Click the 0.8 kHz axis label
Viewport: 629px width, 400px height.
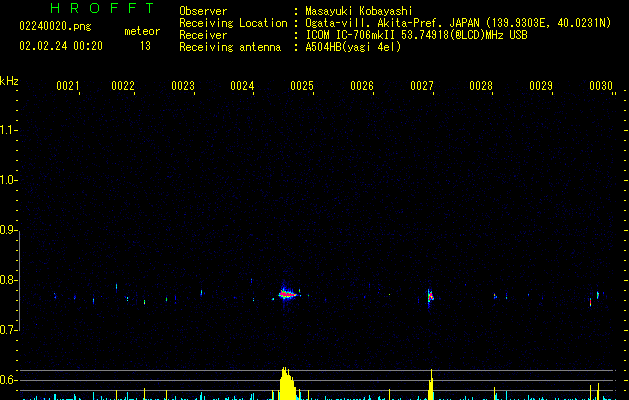pos(8,280)
